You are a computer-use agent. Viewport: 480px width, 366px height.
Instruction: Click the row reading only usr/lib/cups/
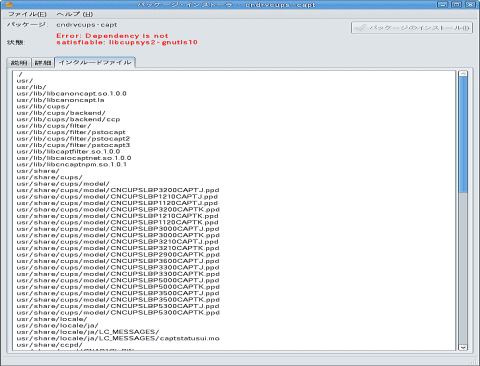click(43, 106)
